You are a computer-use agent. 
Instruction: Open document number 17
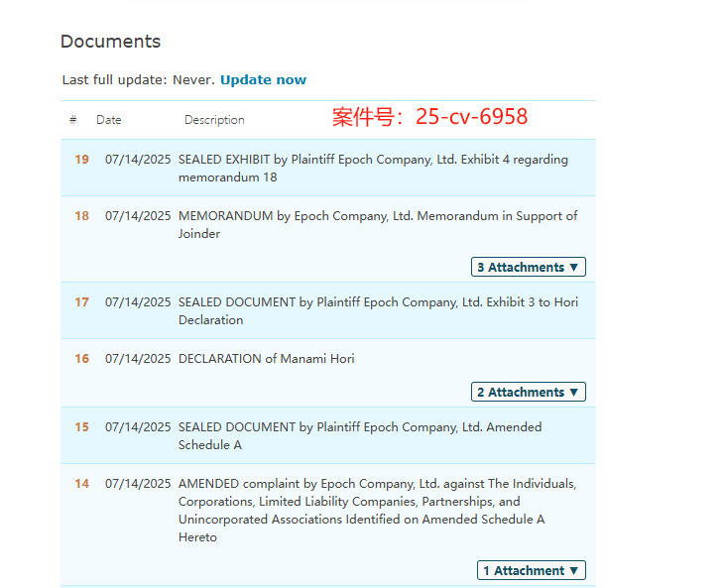coord(81,302)
